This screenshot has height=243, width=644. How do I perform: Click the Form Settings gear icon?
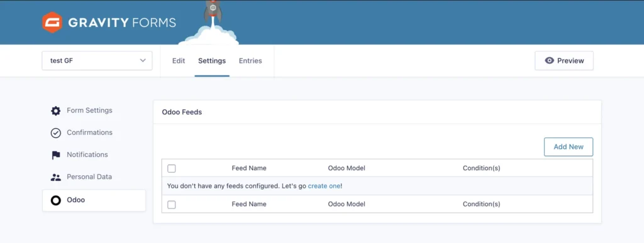(x=55, y=111)
